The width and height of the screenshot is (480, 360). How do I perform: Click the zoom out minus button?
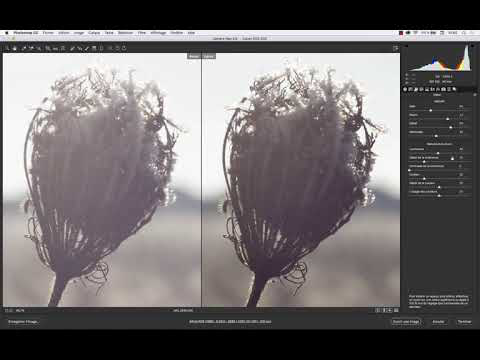[x=6, y=311]
